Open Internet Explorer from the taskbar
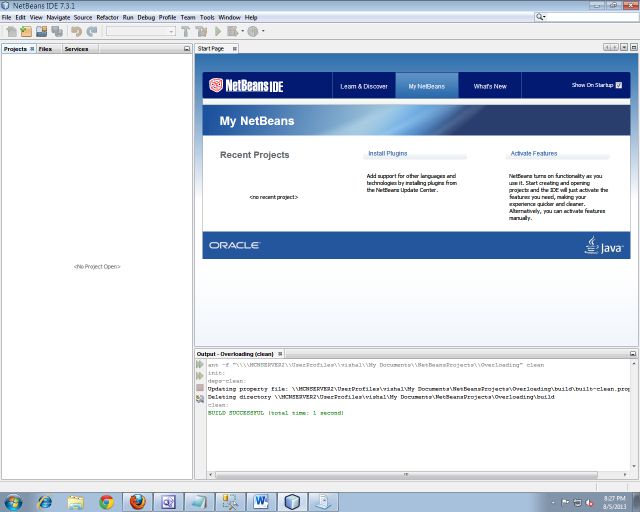The width and height of the screenshot is (640, 512). pyautogui.click(x=44, y=502)
